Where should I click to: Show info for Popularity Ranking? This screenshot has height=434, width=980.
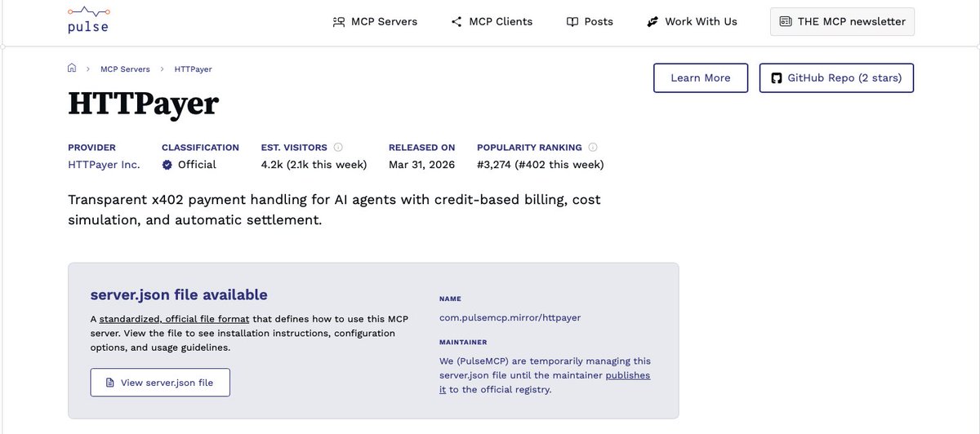593,148
